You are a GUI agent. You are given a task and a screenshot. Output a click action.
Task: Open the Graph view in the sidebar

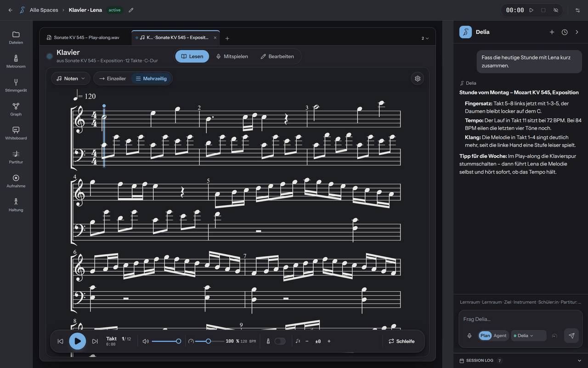[16, 109]
